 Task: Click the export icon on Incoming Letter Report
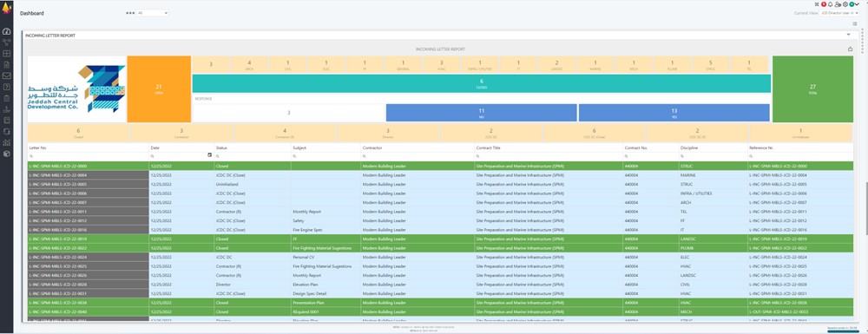click(851, 49)
